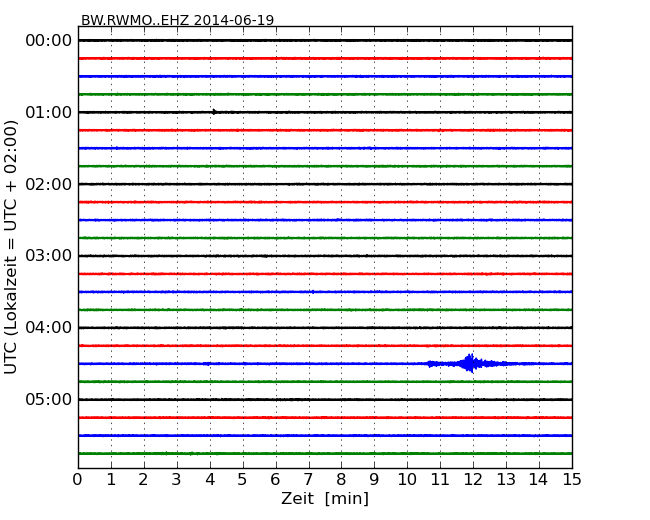Click the x-axis tick label 3
The height and width of the screenshot is (520, 650).
point(177,479)
